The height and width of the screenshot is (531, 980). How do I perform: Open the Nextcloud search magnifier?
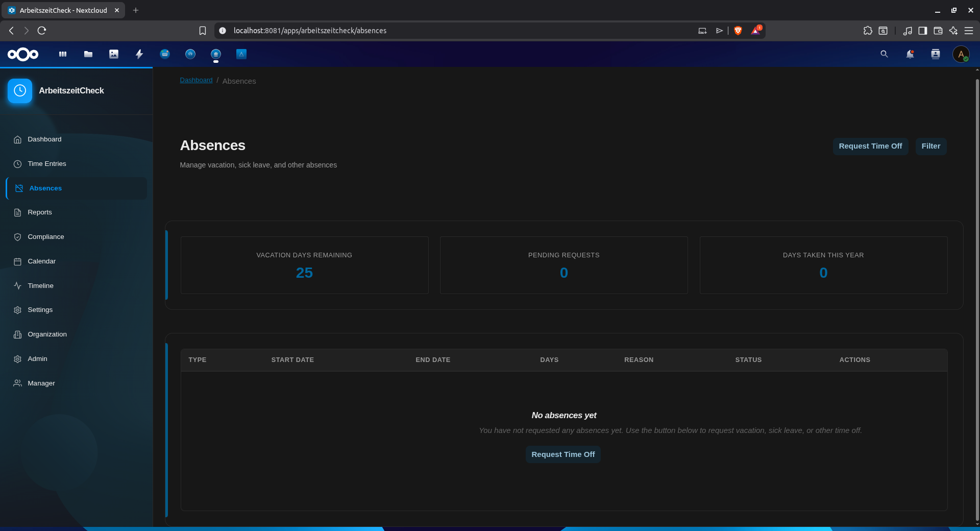tap(884, 54)
